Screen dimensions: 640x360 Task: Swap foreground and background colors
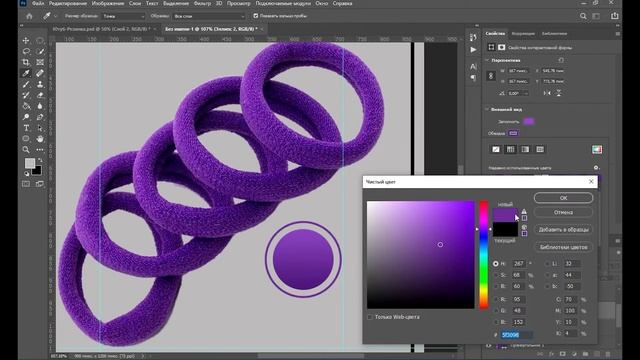click(40, 160)
